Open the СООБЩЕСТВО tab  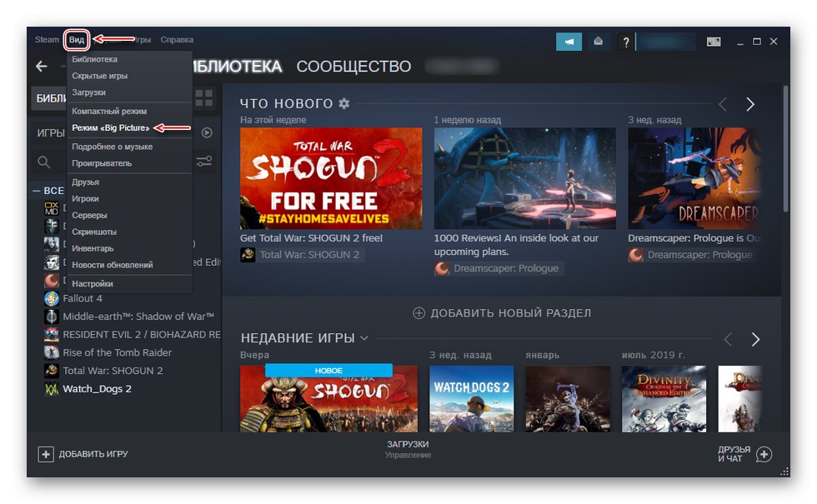coord(353,66)
